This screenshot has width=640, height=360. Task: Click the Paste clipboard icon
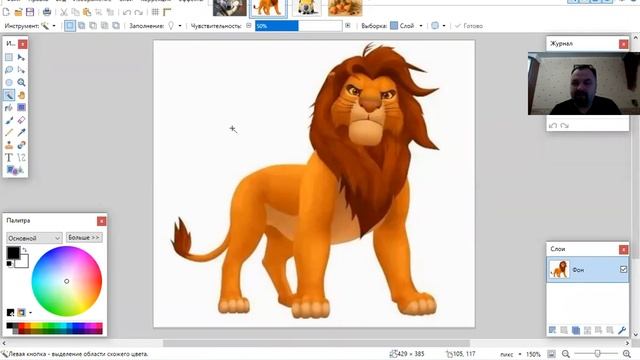point(87,12)
